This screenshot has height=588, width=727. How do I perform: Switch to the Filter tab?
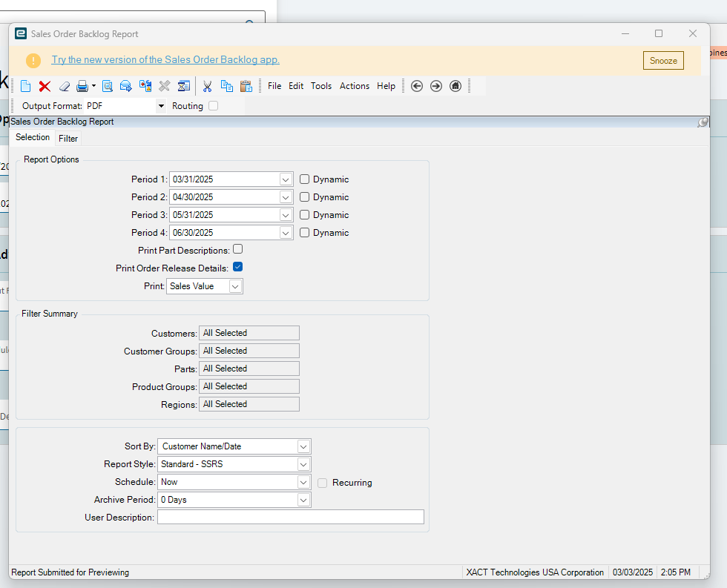(x=68, y=139)
